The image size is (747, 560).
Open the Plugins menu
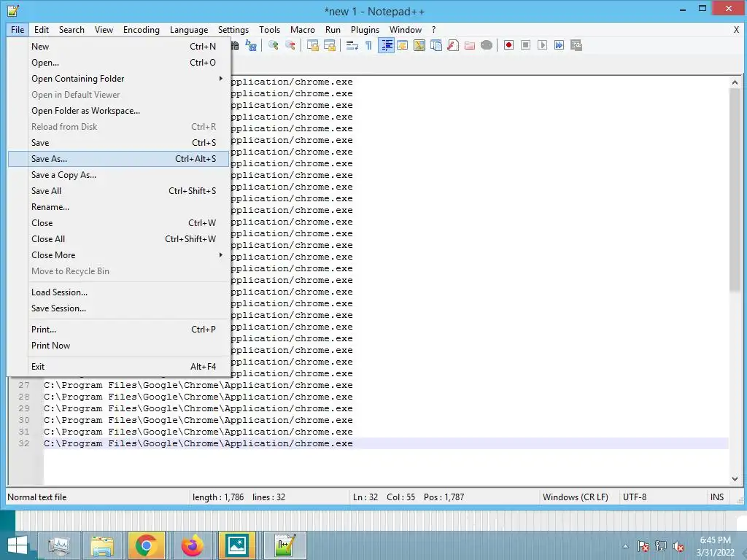coord(365,29)
